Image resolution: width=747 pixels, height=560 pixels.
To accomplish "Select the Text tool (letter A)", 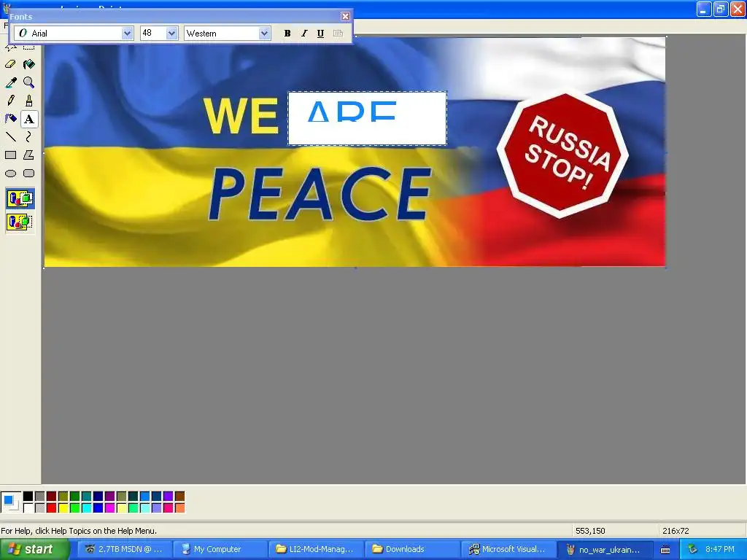I will 29,119.
